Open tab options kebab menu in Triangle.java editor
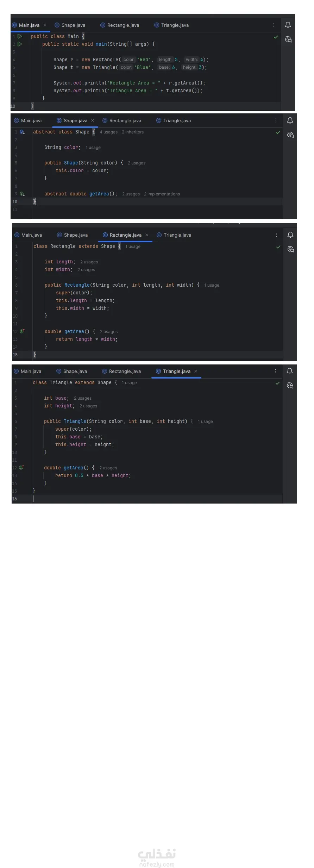The image size is (314, 868). [x=275, y=371]
